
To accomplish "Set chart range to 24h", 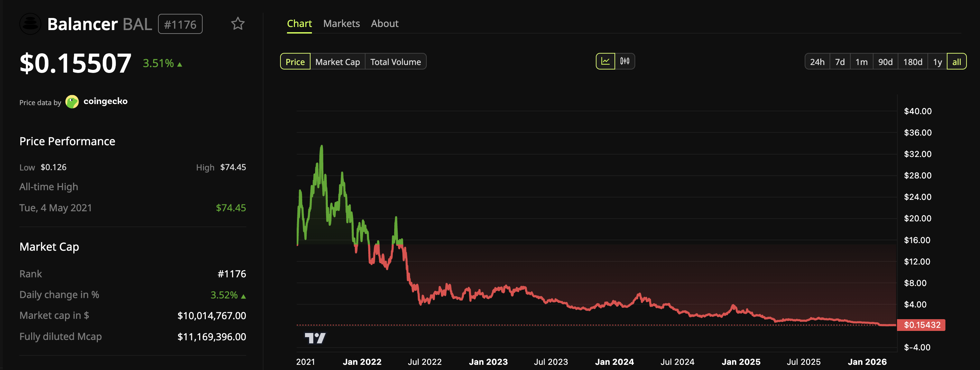I will (817, 62).
